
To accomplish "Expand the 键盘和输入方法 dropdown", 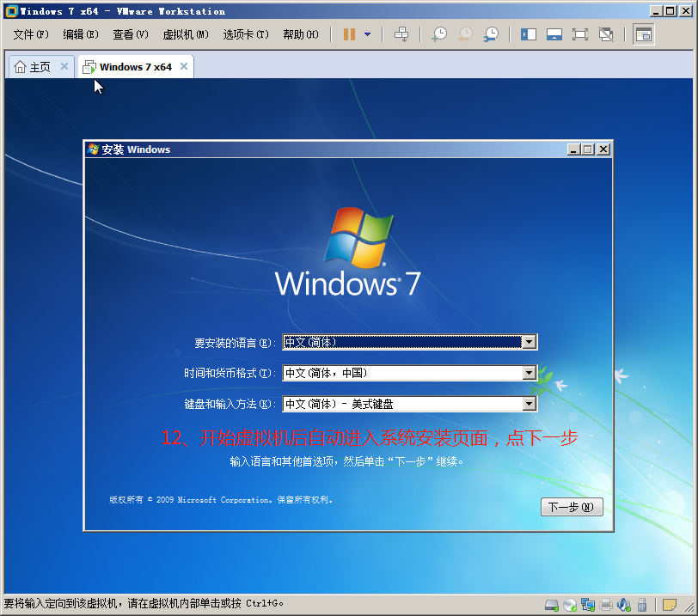I will [x=529, y=404].
